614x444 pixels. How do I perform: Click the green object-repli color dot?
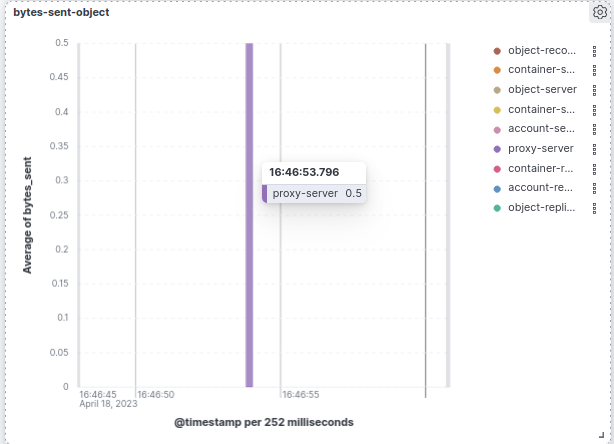tap(497, 207)
